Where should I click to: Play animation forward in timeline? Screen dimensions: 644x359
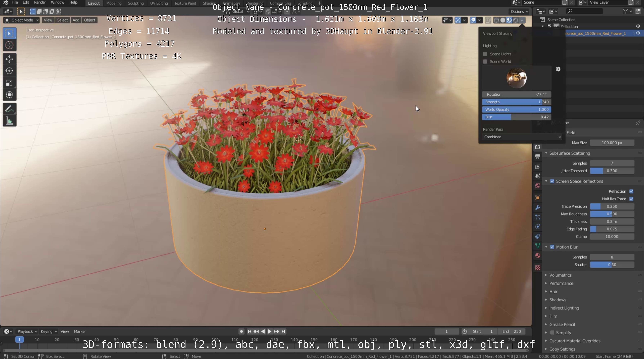270,331
